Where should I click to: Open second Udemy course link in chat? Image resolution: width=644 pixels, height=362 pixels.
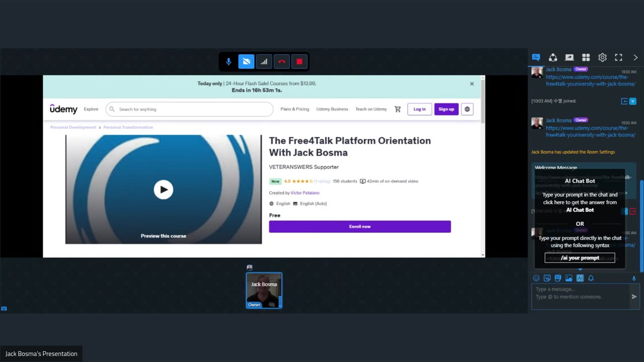coord(591,131)
